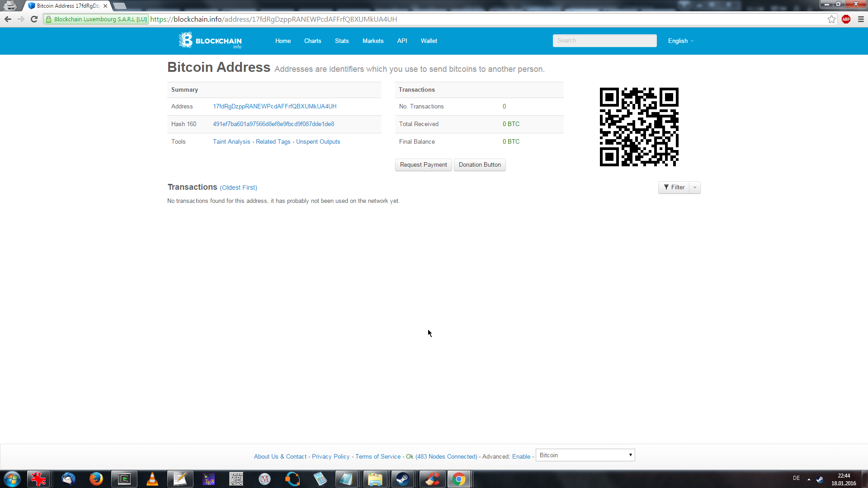Open the Bitcoin currency combo box
Viewport: 868px width, 488px height.
(x=585, y=455)
